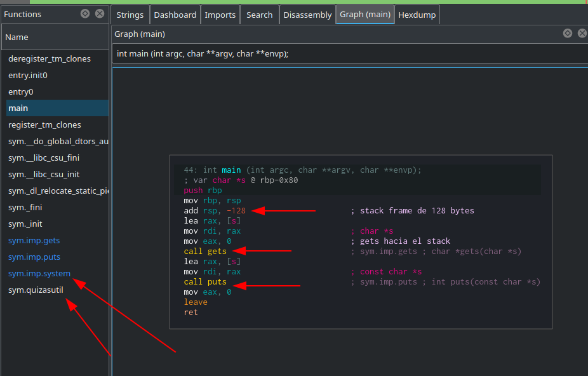Click the call puts instruction in graph
The width and height of the screenshot is (588, 376).
(204, 282)
